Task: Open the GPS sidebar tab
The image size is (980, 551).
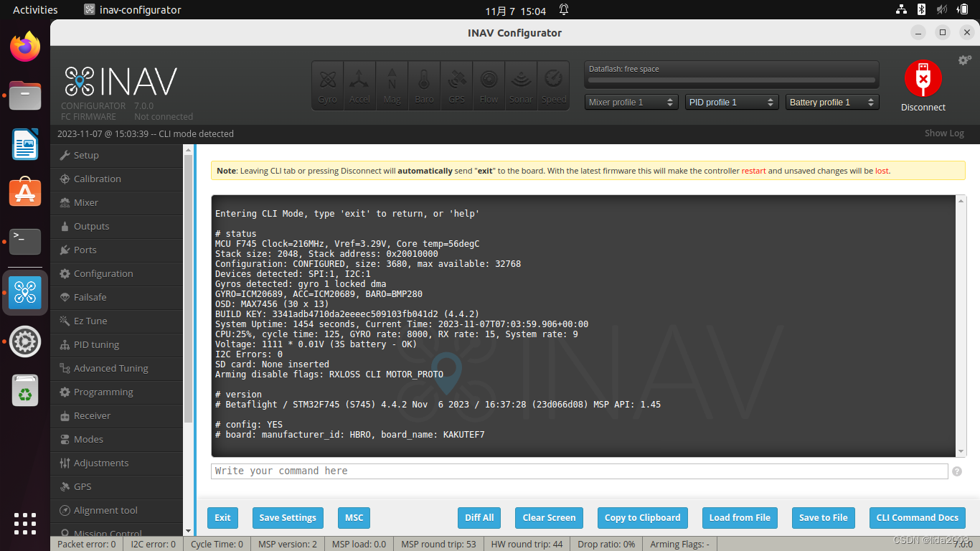Action: 117,487
